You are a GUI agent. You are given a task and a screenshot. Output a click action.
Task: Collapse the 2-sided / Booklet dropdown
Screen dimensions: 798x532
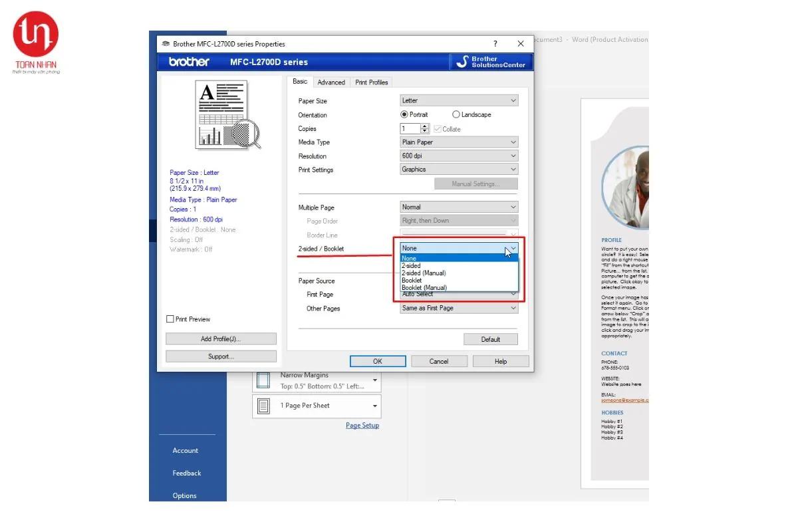point(459,248)
